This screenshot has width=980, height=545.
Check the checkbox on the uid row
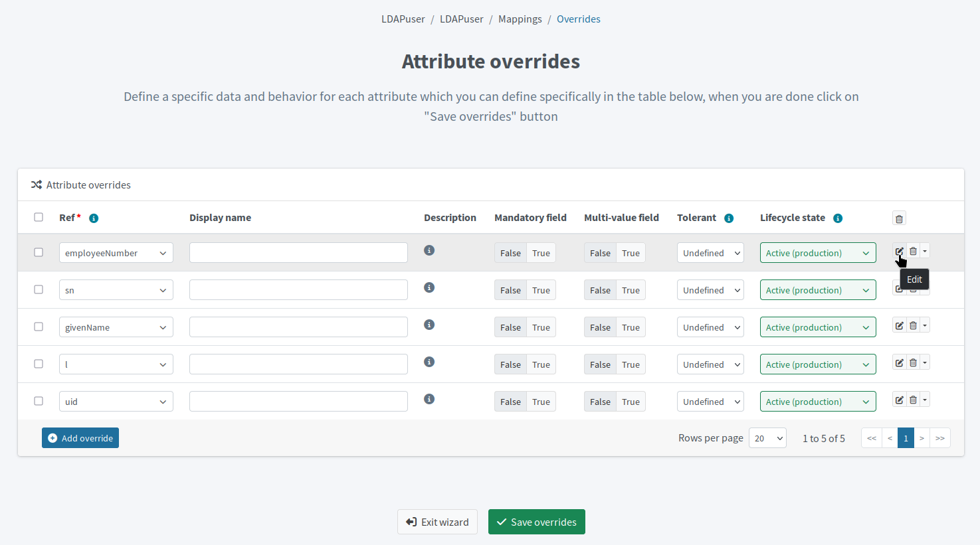[x=38, y=401]
